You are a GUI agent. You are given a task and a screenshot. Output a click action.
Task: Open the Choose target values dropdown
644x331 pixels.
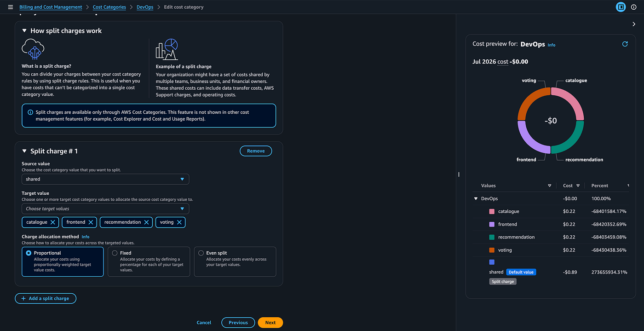coord(105,209)
